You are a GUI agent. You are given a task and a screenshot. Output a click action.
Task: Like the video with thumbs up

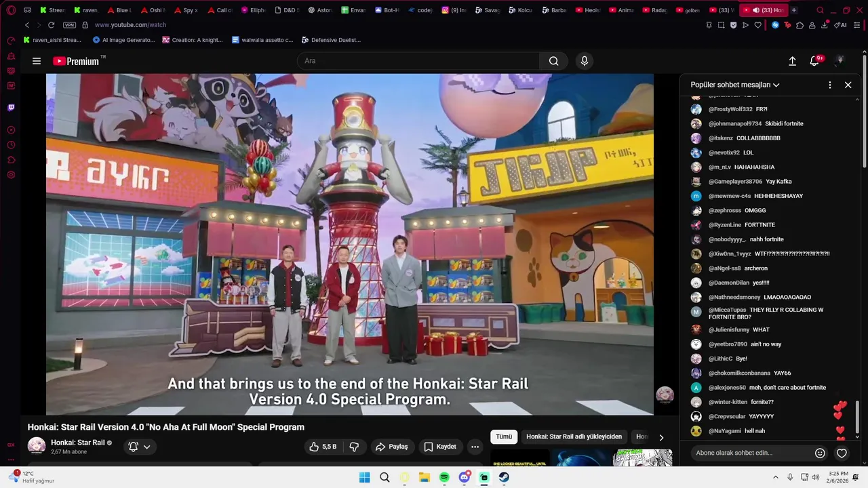tap(323, 447)
